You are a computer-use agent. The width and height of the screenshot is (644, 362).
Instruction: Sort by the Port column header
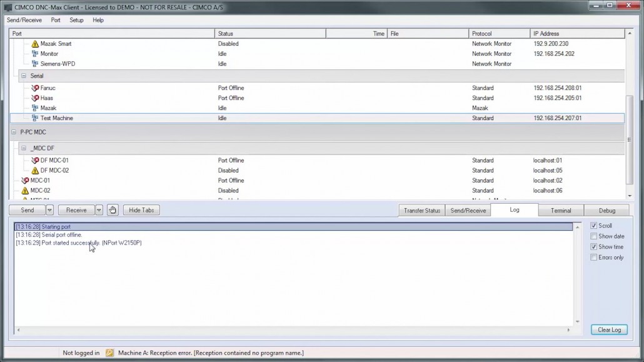[x=112, y=34]
